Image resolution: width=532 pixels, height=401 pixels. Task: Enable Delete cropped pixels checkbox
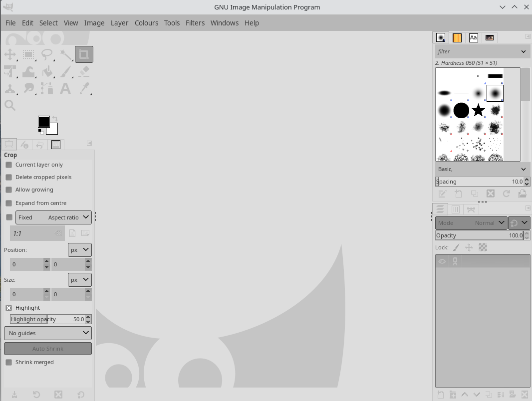9,177
